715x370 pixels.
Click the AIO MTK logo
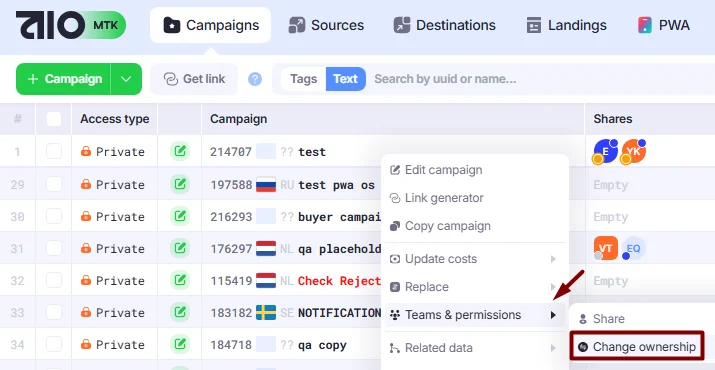pyautogui.click(x=71, y=25)
